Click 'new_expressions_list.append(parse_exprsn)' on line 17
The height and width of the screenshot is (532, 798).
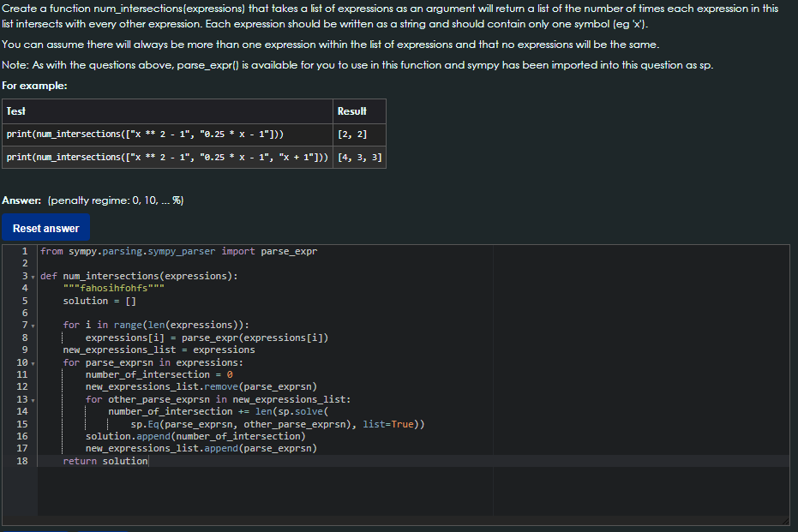[x=201, y=449]
